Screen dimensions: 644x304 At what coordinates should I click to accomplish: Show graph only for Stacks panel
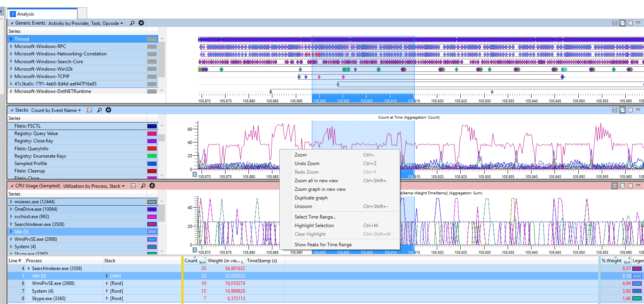coord(623,110)
